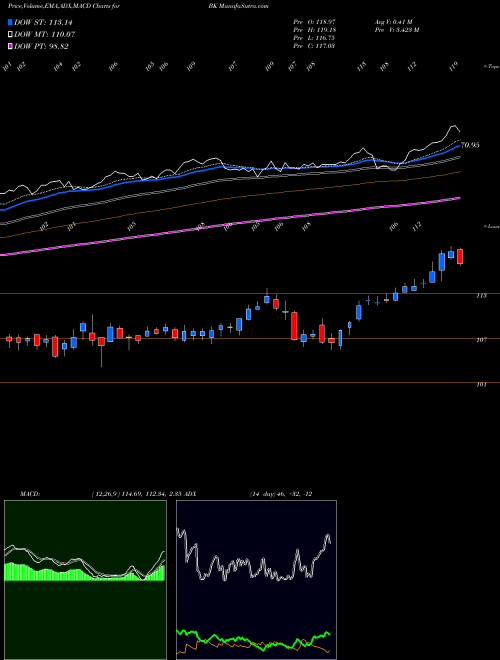Click the top label 119 at far right
This screenshot has height=660, width=500.
pos(453,67)
